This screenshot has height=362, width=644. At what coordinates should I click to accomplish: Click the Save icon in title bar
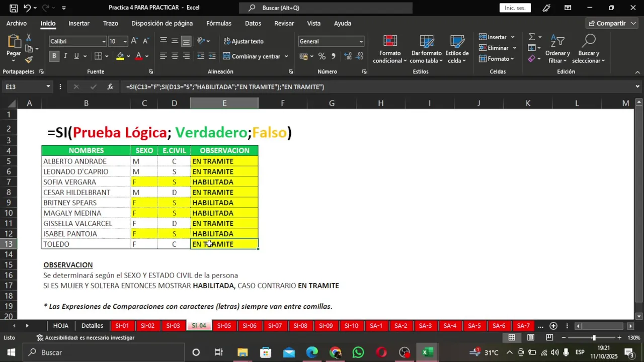tap(14, 8)
